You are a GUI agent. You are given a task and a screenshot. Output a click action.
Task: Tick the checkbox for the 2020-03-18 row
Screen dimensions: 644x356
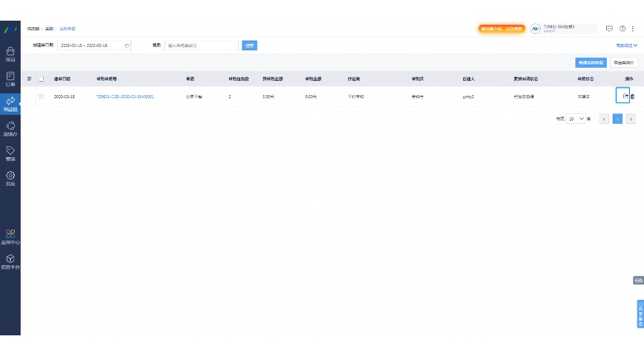click(41, 97)
